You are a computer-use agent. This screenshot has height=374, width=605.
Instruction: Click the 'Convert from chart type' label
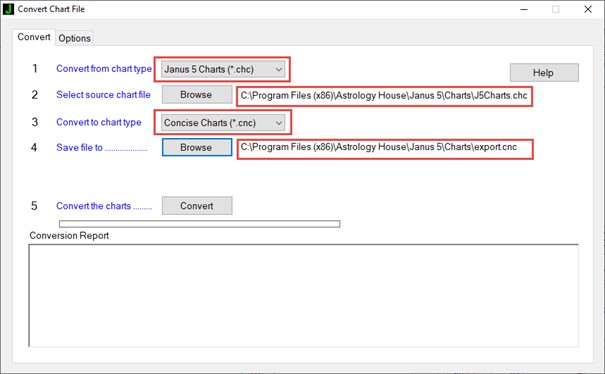tap(104, 69)
